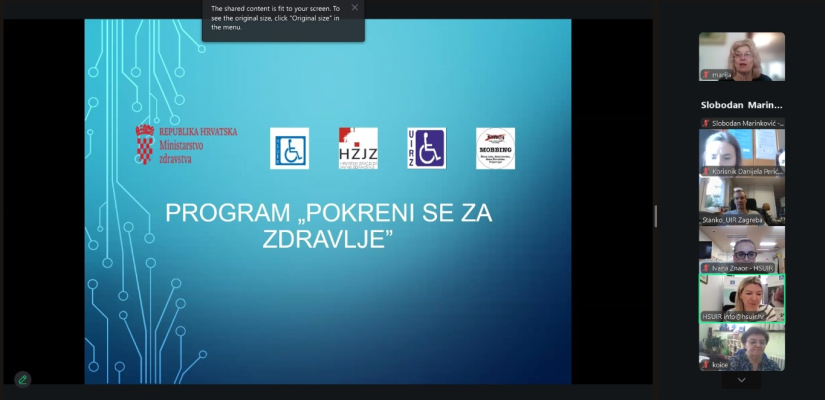Screen dimensions: 825x400
Task: Click the HZJZ logo on the slide
Action: click(x=358, y=148)
